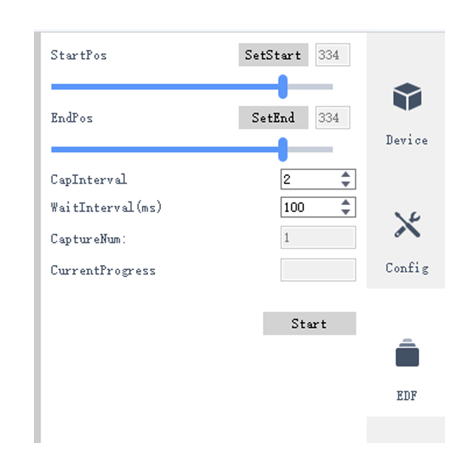Switch to the Device tab label
The image size is (476, 476).
tap(407, 140)
